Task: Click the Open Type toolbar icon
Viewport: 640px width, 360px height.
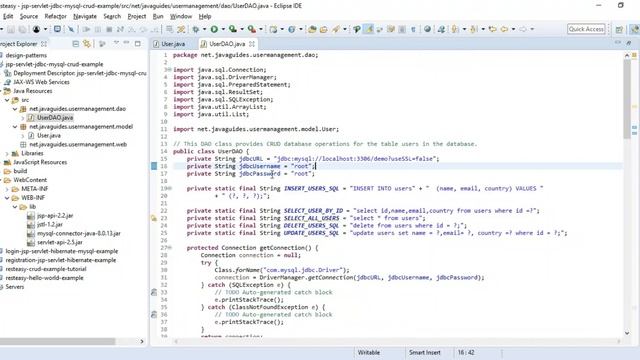Action: click(312, 29)
